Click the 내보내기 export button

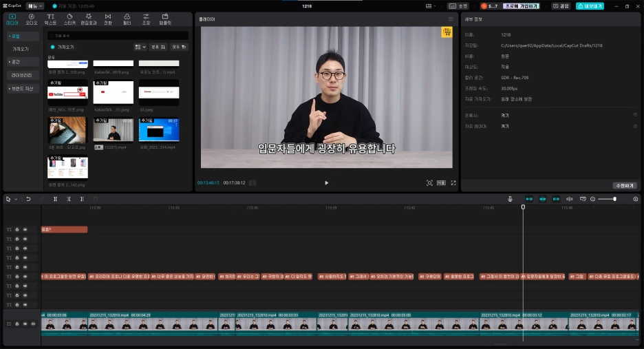coord(590,6)
